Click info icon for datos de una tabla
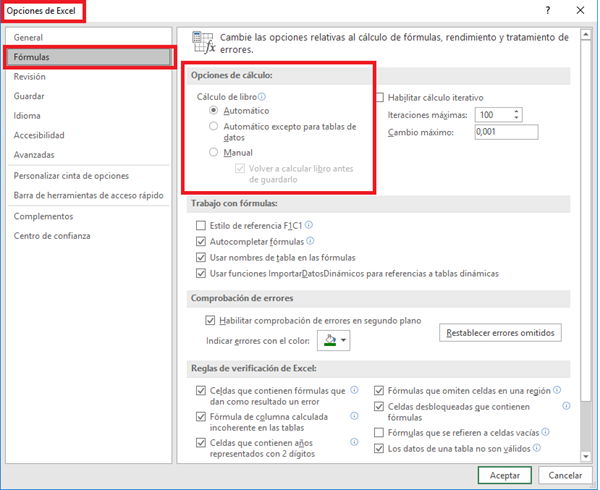Screen dimensions: 600x490 coord(537,448)
